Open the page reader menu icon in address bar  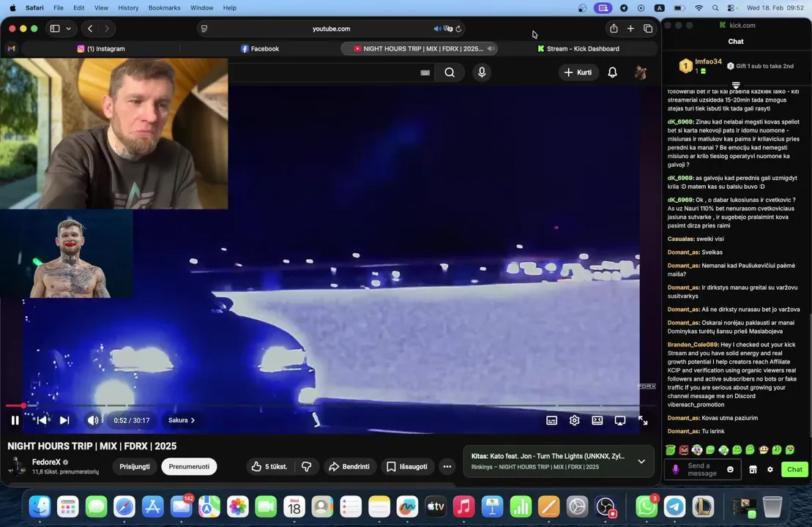(x=204, y=29)
